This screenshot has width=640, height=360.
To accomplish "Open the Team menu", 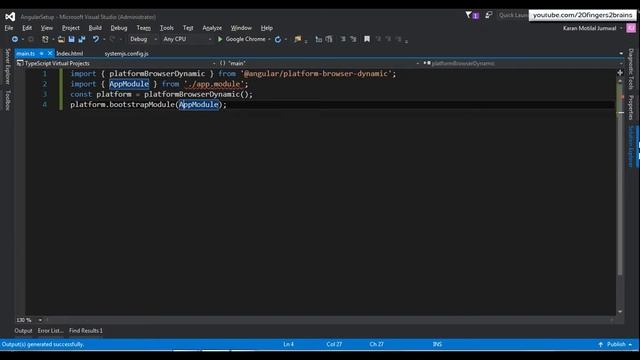I will click(x=143, y=28).
